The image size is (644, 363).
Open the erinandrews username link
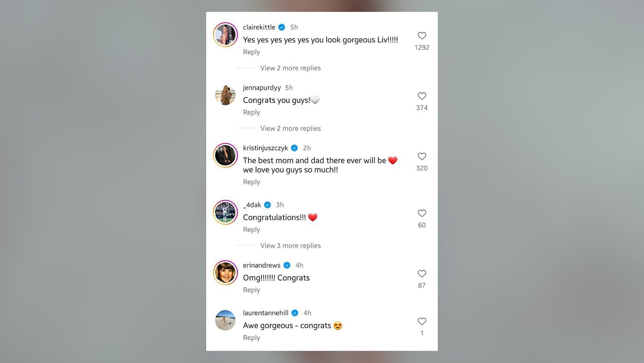[x=262, y=265]
